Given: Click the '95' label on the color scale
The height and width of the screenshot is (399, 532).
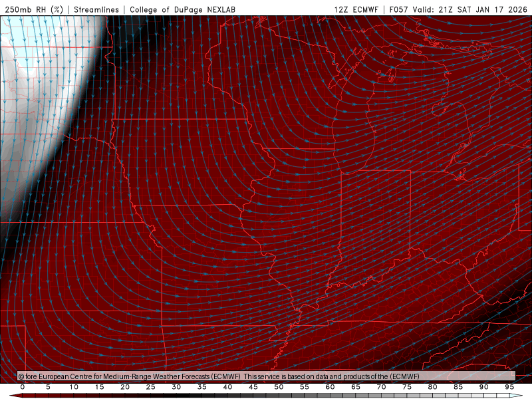Looking at the screenshot, I should 509,387.
